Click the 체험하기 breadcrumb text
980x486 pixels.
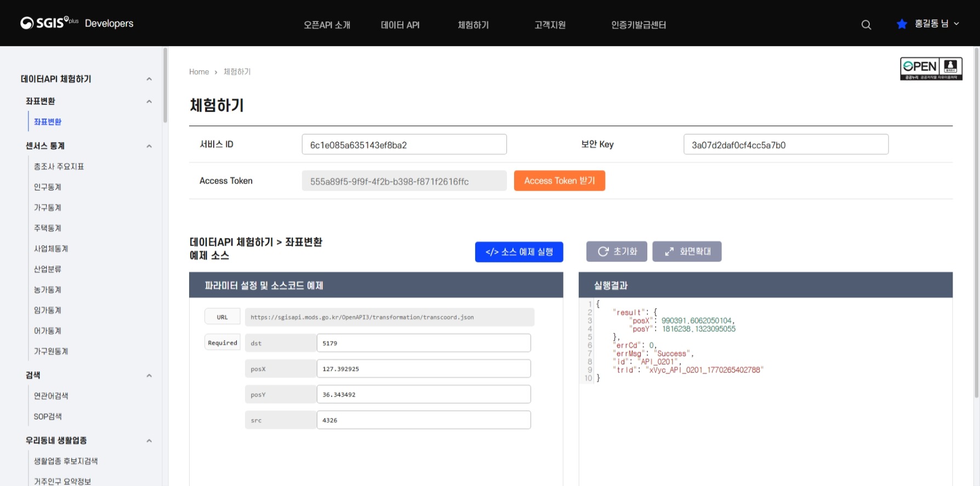(237, 72)
